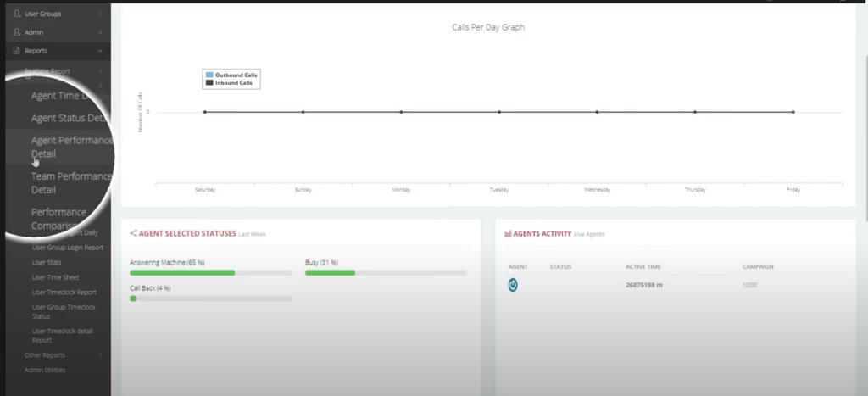The width and height of the screenshot is (868, 396).
Task: Click the Inbound Calls legend label
Action: (x=234, y=82)
